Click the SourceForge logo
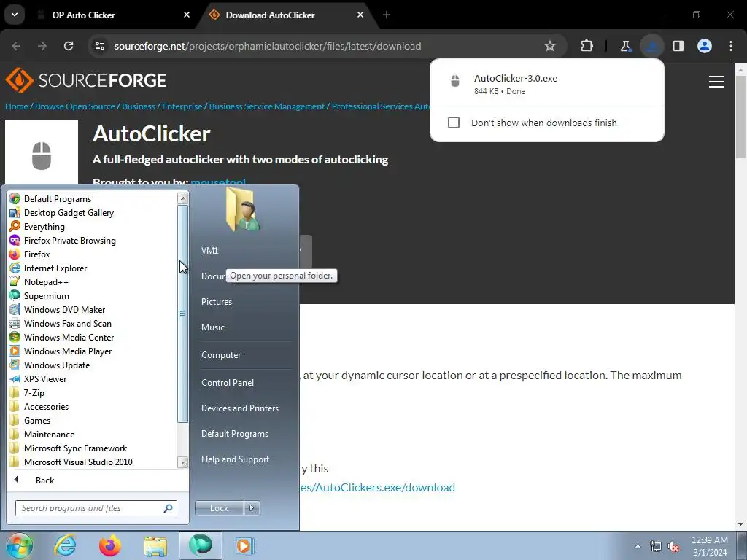 click(86, 80)
